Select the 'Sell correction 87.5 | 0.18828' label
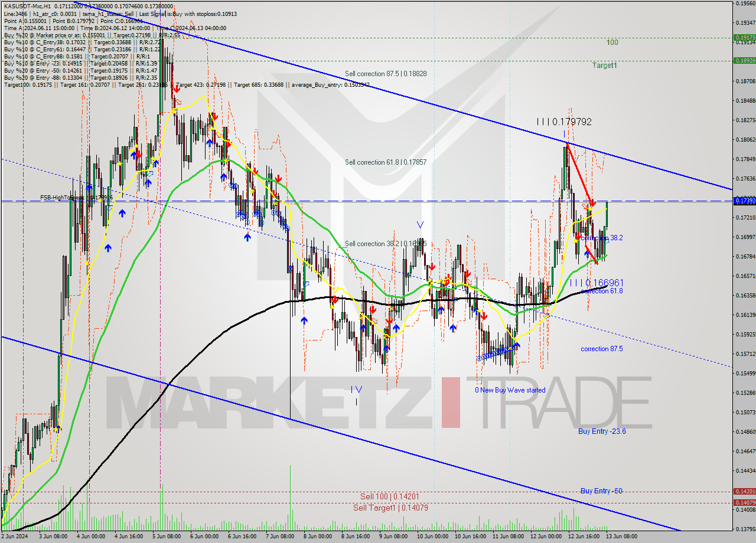 (x=386, y=74)
